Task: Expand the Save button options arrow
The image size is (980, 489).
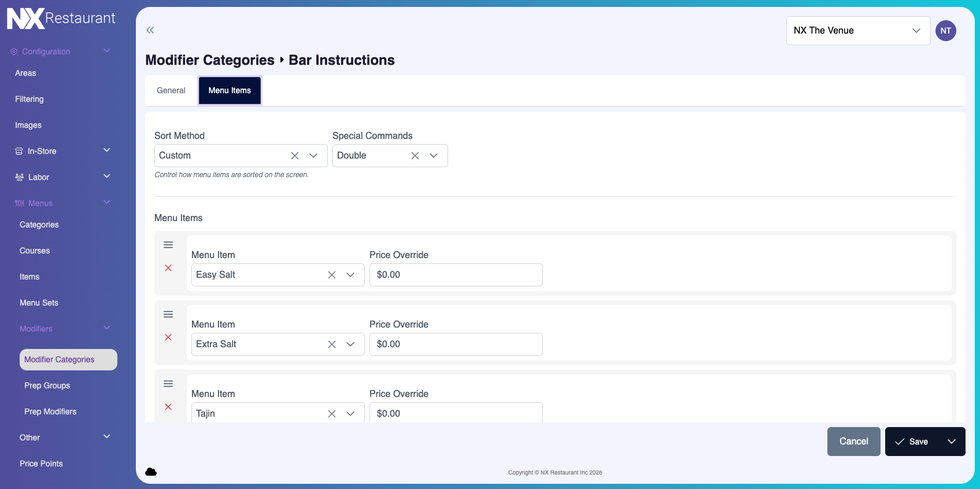Action: coord(951,442)
